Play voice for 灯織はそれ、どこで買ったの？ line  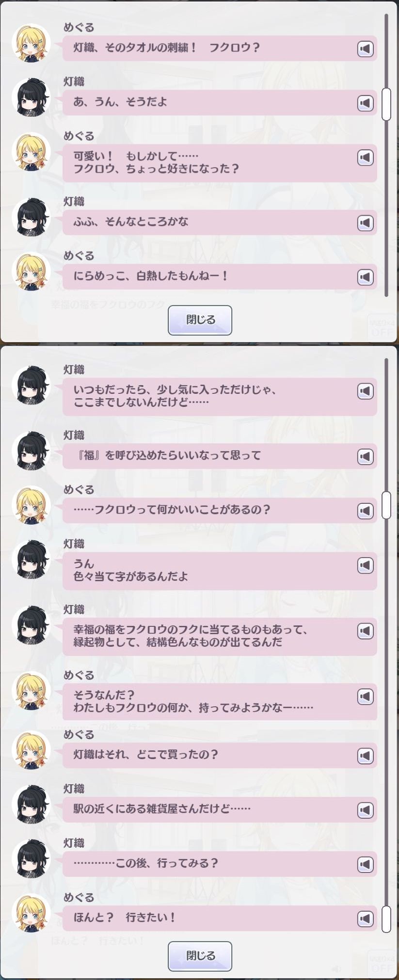coord(366,756)
